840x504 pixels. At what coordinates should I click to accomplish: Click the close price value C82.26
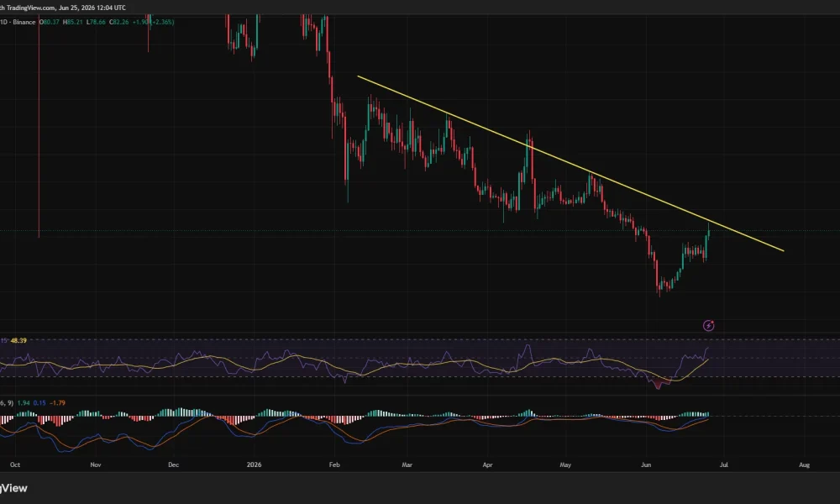[x=119, y=22]
